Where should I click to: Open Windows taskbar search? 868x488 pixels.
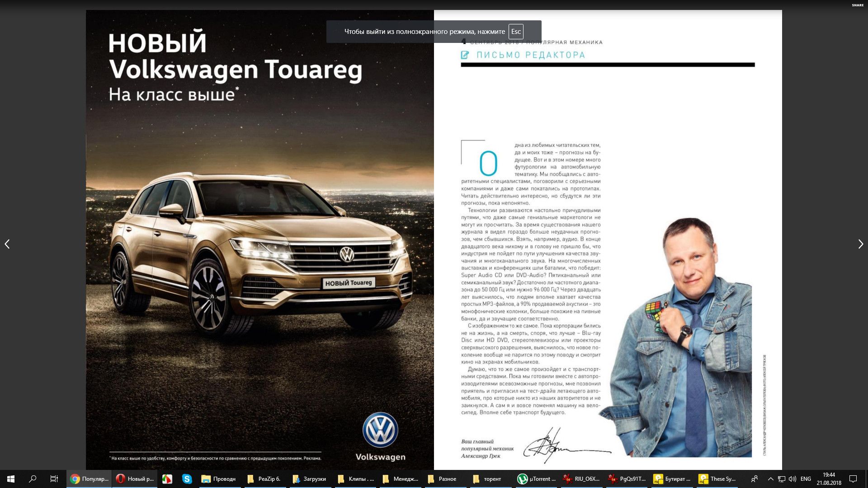(33, 479)
